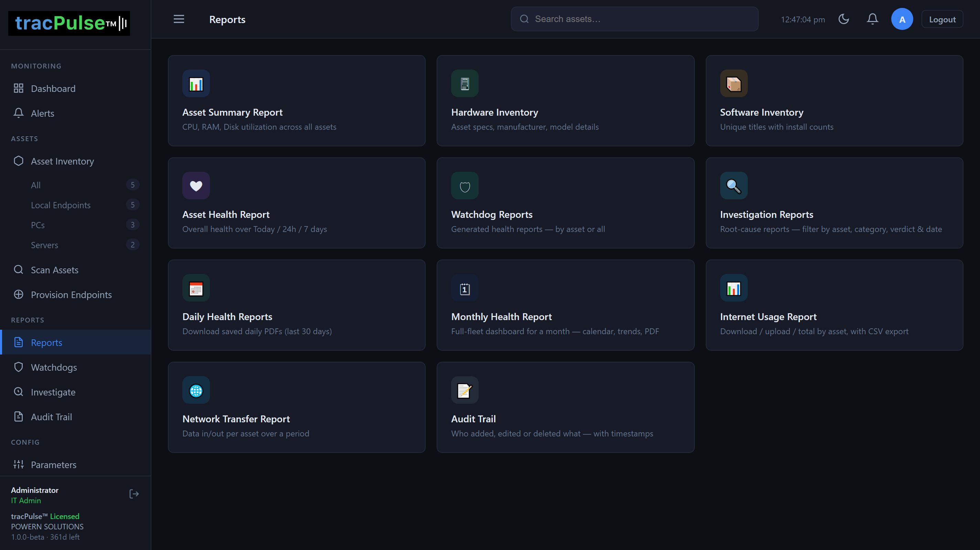980x550 pixels.
Task: Click the Hardware Inventory server icon
Action: coord(465,83)
